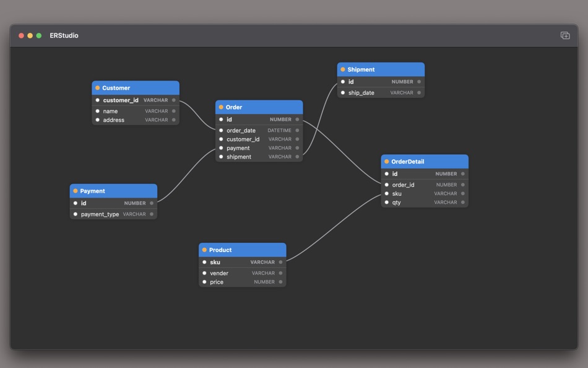The image size is (588, 368).
Task: Click the sku field in Product table
Action: pyautogui.click(x=214, y=261)
